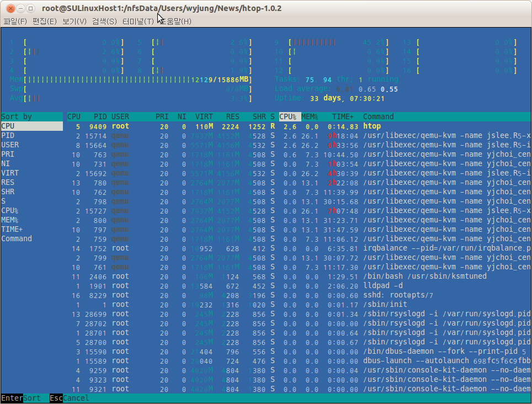Click the CPU 5 usage meter
Viewport: 532px width, 404px height.
(195, 42)
